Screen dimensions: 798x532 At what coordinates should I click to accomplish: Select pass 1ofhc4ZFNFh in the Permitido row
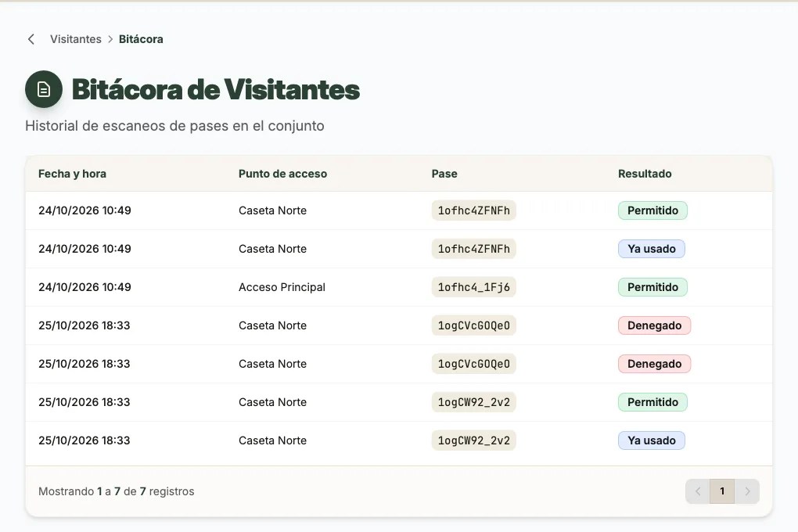coord(474,210)
